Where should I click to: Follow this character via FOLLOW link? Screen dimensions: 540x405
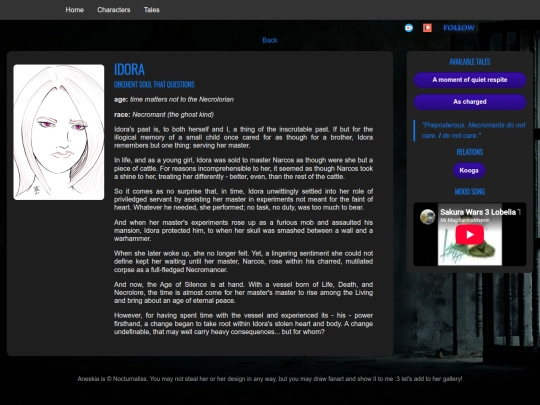459,28
